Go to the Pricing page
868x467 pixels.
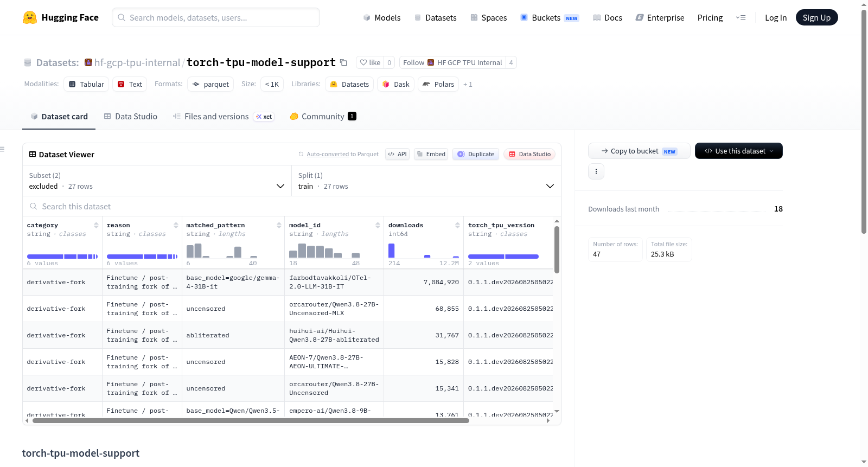click(x=710, y=17)
